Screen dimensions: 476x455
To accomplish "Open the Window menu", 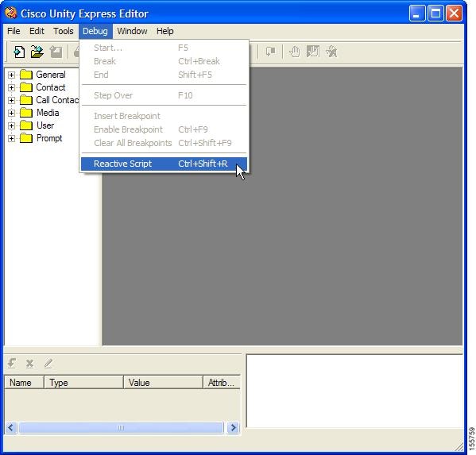I will point(132,31).
